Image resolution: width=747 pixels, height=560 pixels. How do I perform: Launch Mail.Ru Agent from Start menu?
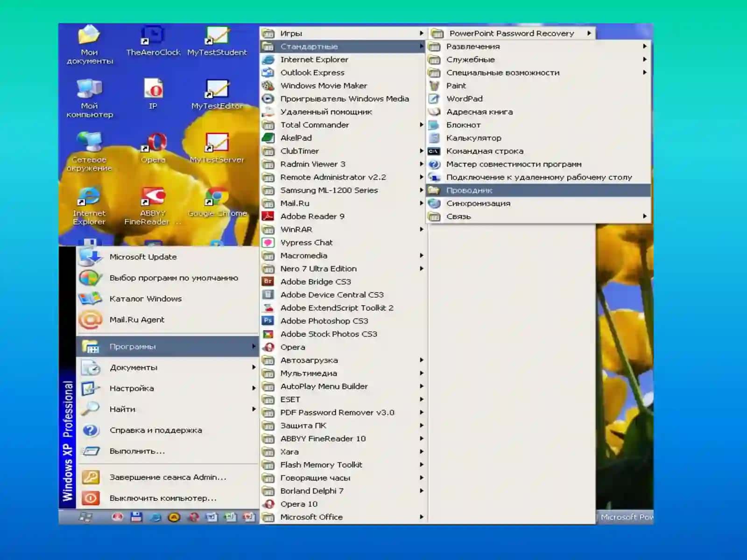(168, 320)
